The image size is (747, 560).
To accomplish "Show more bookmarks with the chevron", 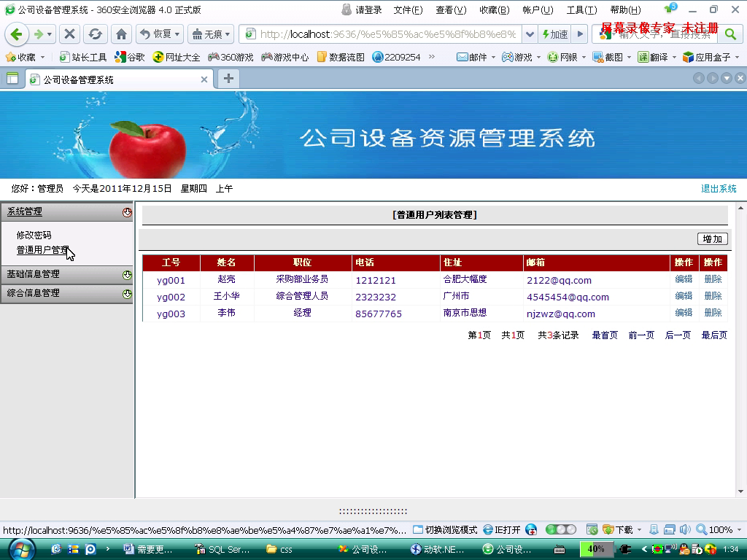I will (x=432, y=57).
